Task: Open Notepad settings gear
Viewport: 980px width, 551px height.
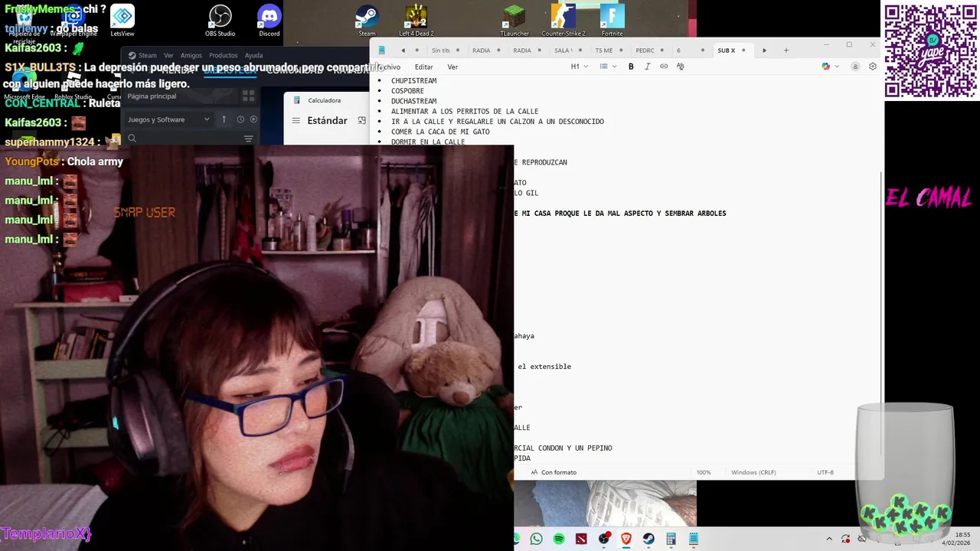Action: coord(872,67)
